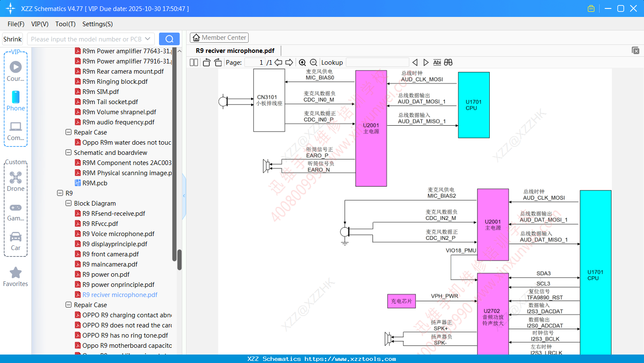Toggle the Abi whole-word match icon

[x=437, y=62]
